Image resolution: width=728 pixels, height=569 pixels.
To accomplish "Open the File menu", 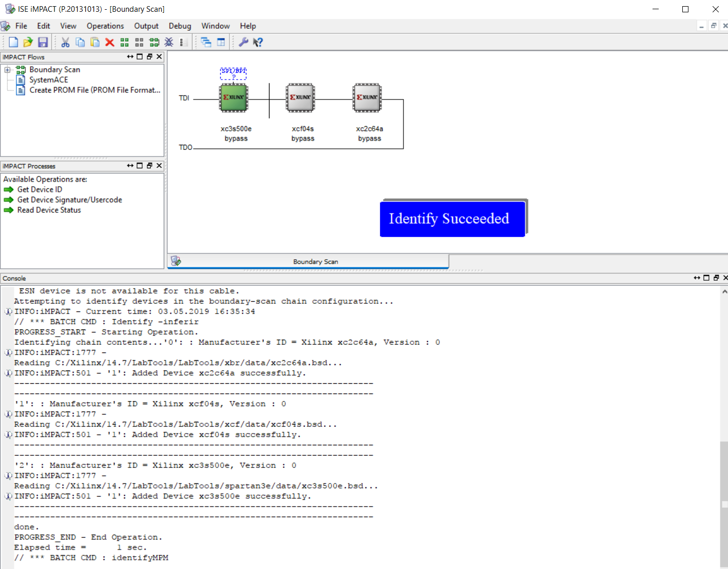I will [21, 26].
